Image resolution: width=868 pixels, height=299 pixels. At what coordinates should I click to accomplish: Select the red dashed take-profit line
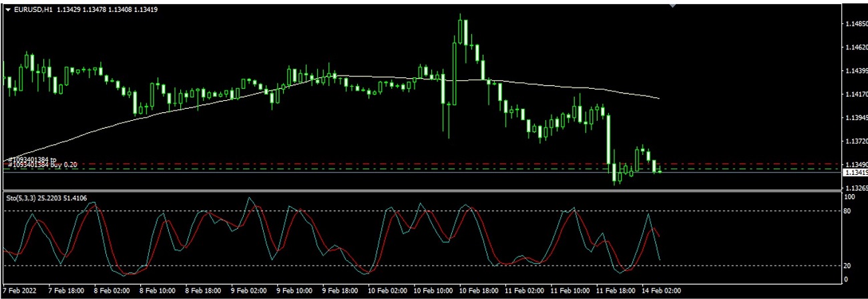click(401, 164)
